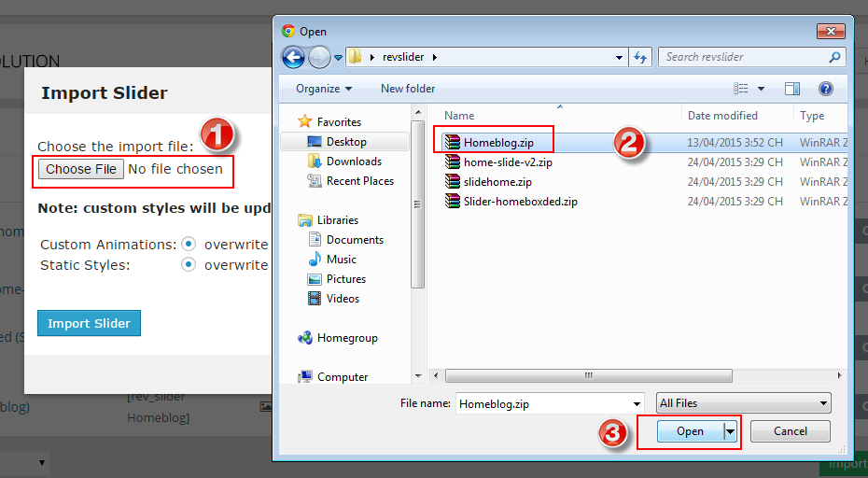The image size is (868, 478).
Task: Sort by the Date modified column header
Action: pos(722,116)
